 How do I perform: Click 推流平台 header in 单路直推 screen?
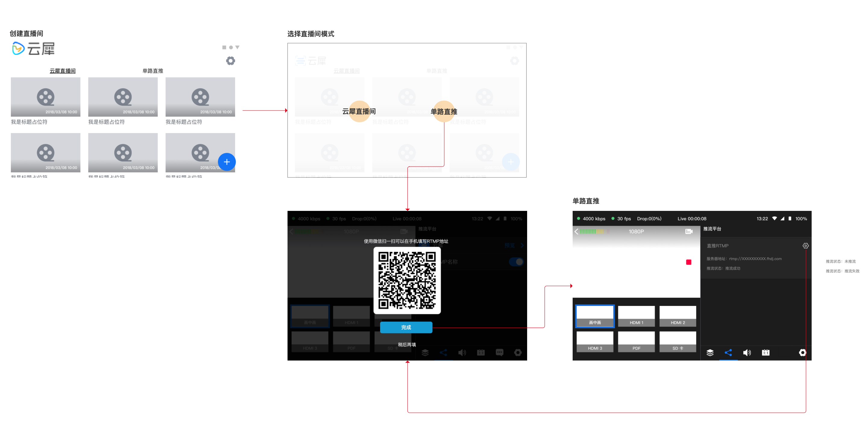[x=712, y=229]
